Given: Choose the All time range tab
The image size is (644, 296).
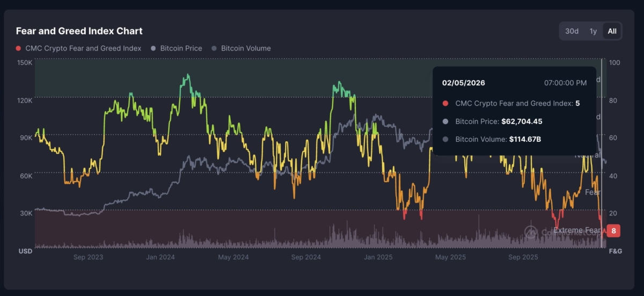Looking at the screenshot, I should click(612, 31).
